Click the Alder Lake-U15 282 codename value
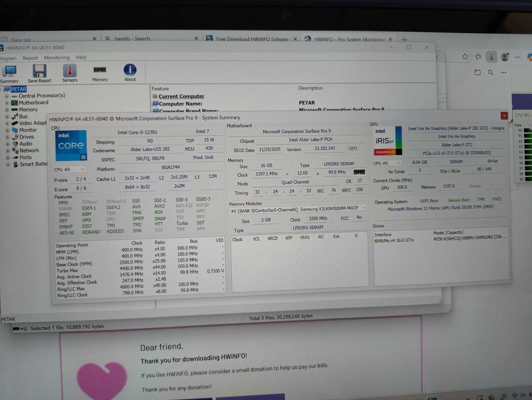 point(150,149)
